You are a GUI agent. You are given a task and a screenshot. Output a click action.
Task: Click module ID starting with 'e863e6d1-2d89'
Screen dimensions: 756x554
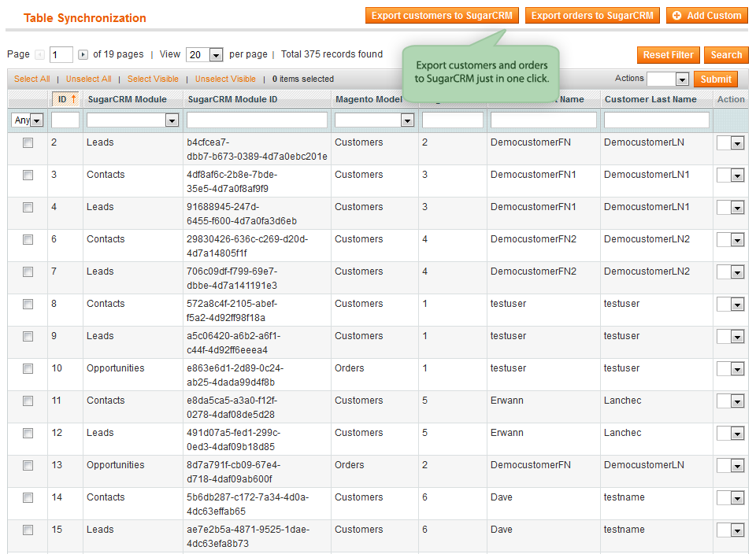pyautogui.click(x=235, y=375)
